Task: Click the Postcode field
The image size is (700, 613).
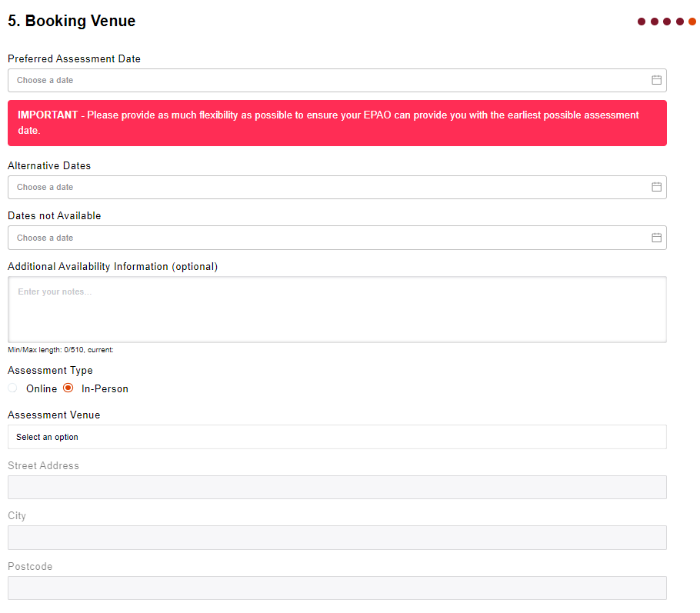Action: pos(337,588)
